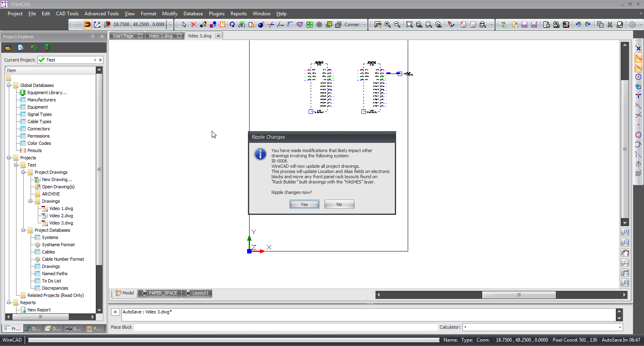Screen dimensions: 644x346
Task: Switch to the Video 1.dwg tab
Action: pyautogui.click(x=161, y=36)
